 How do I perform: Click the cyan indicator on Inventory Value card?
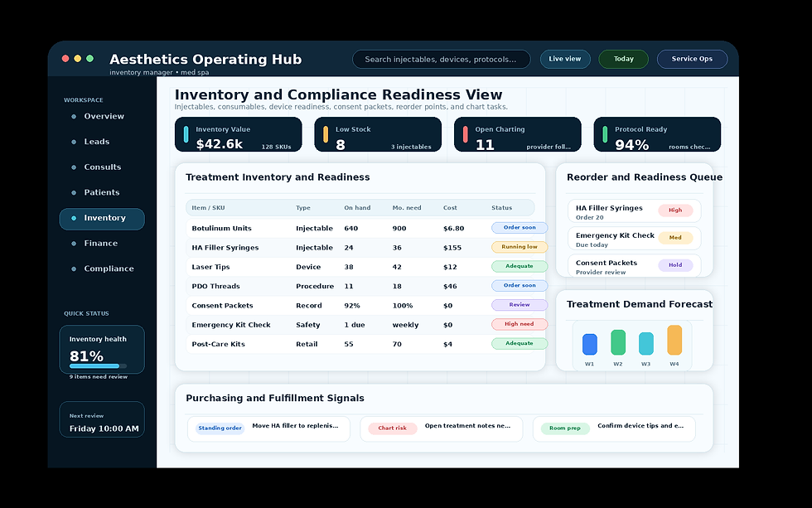point(186,134)
